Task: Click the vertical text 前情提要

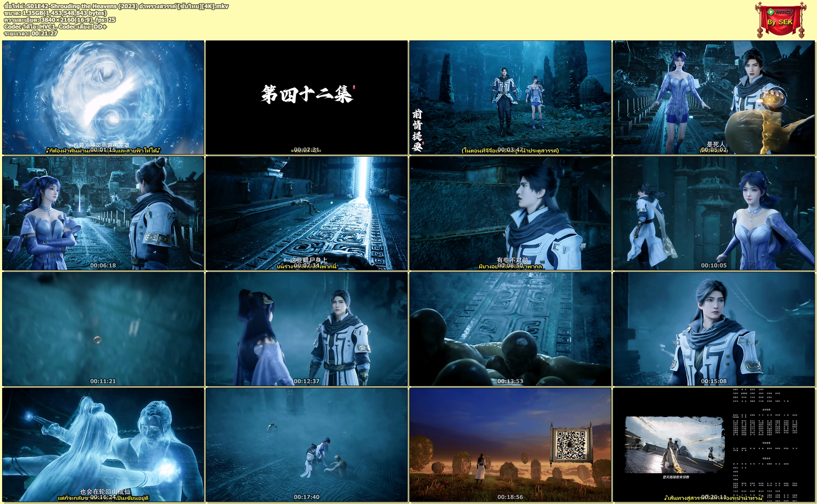Action: click(417, 131)
